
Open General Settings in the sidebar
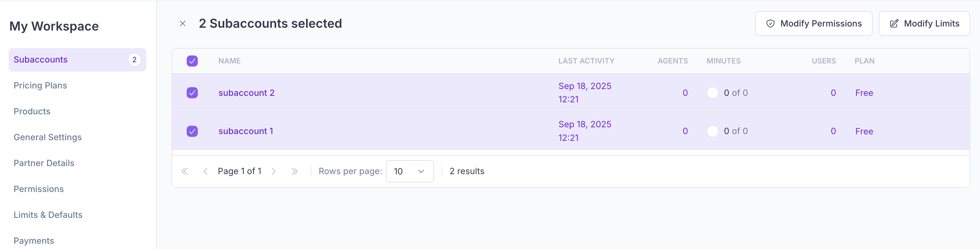click(48, 137)
